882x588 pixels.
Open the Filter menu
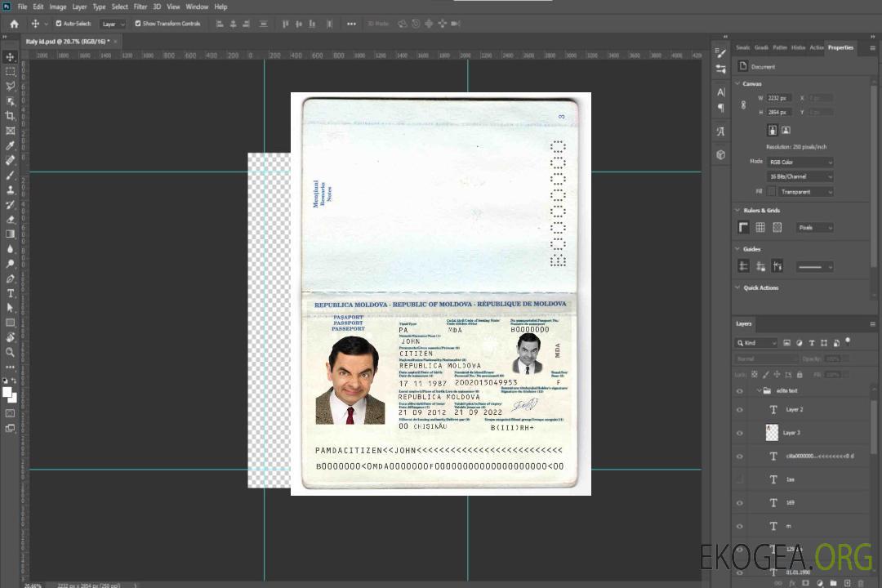point(140,7)
